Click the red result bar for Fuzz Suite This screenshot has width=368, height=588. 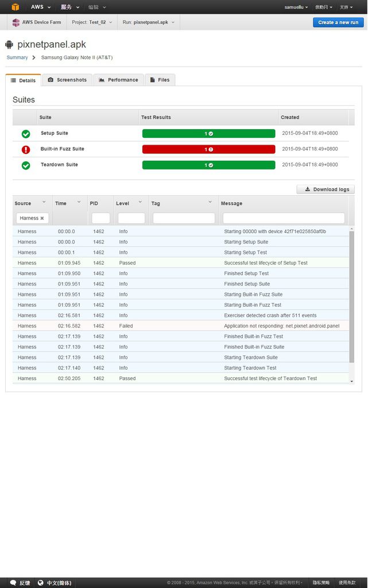209,149
